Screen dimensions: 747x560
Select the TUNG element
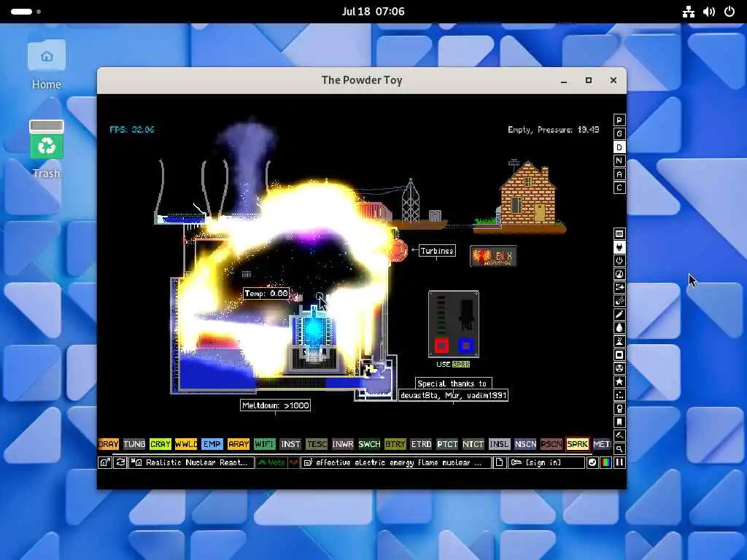tap(134, 444)
